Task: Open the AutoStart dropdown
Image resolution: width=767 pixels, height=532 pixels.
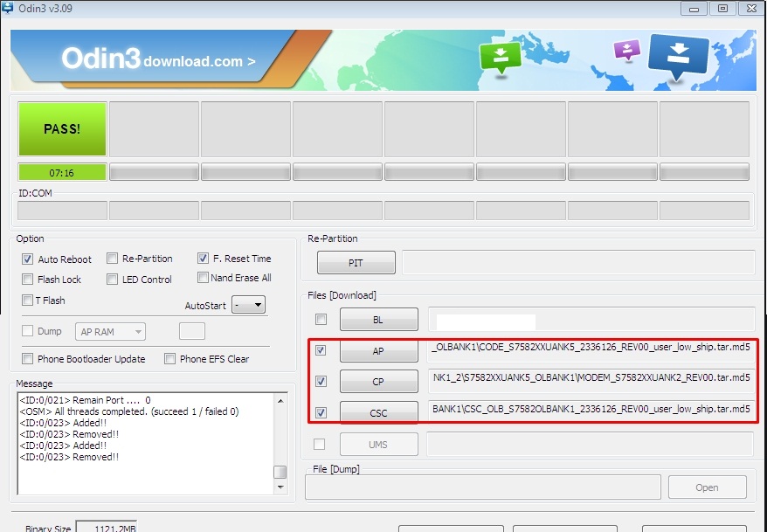Action: pyautogui.click(x=248, y=305)
